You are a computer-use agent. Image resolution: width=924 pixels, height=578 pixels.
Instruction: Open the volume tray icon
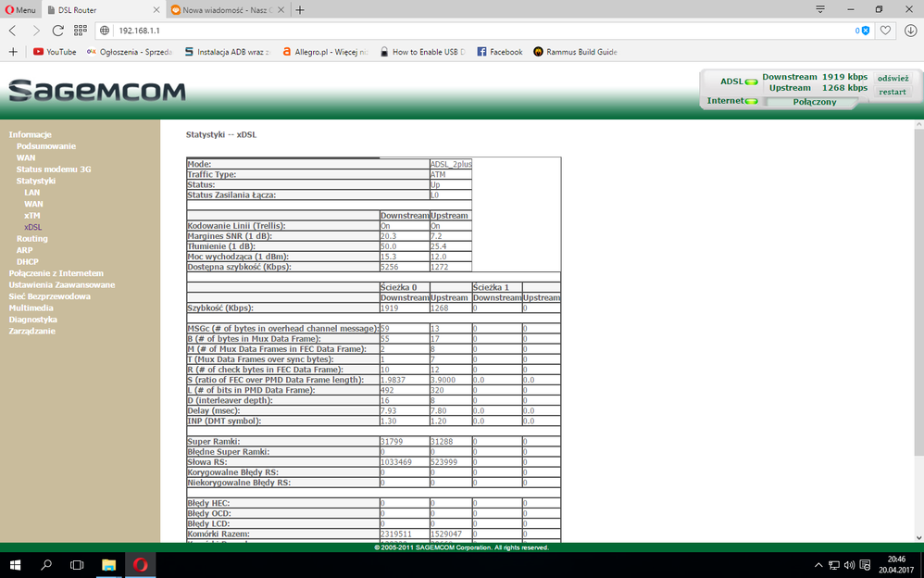849,565
